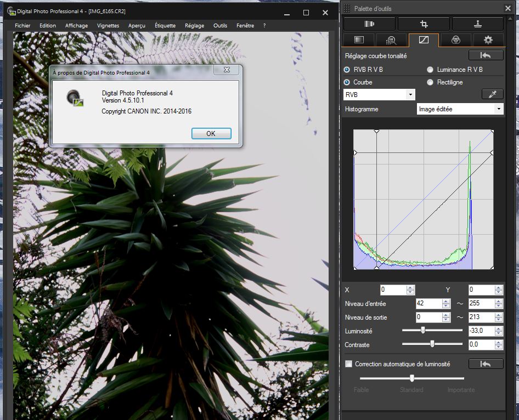
Task: Close the About Digital Photo Professional dialog
Action: point(227,70)
